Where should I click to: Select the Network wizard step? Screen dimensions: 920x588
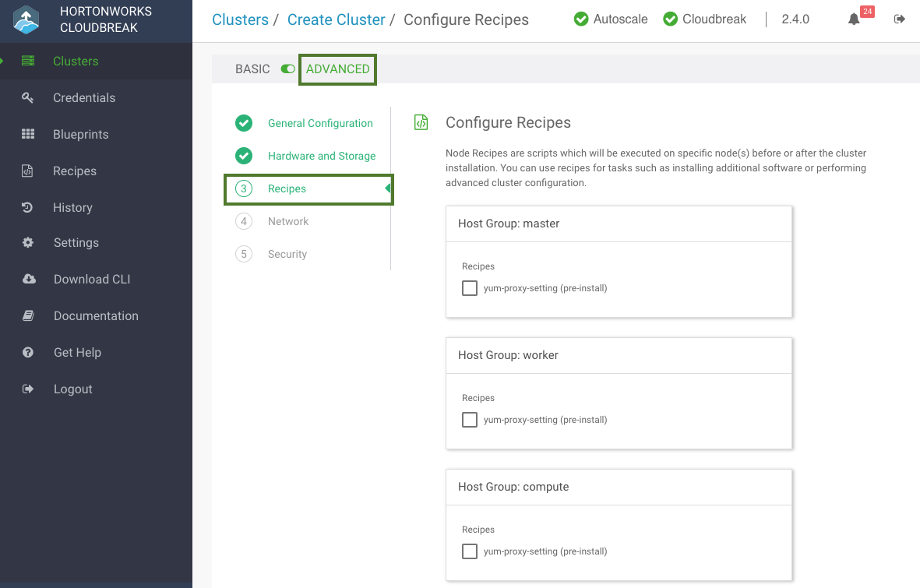point(288,221)
